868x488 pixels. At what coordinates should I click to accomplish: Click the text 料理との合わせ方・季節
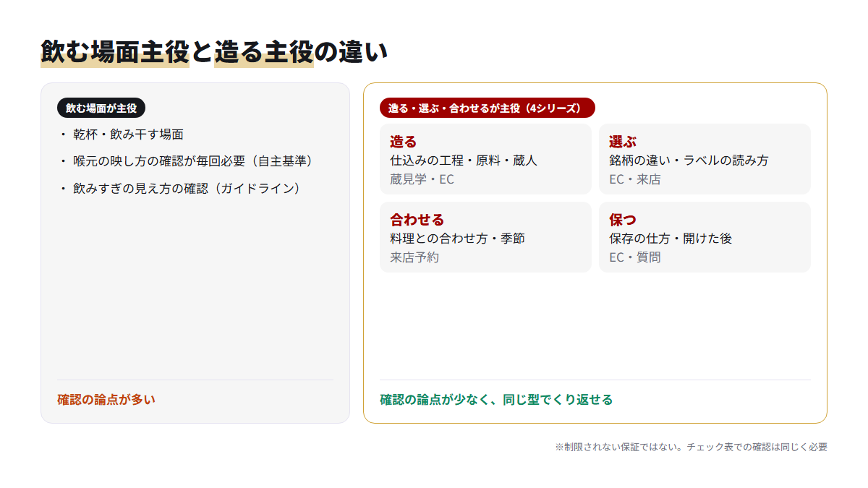point(458,239)
